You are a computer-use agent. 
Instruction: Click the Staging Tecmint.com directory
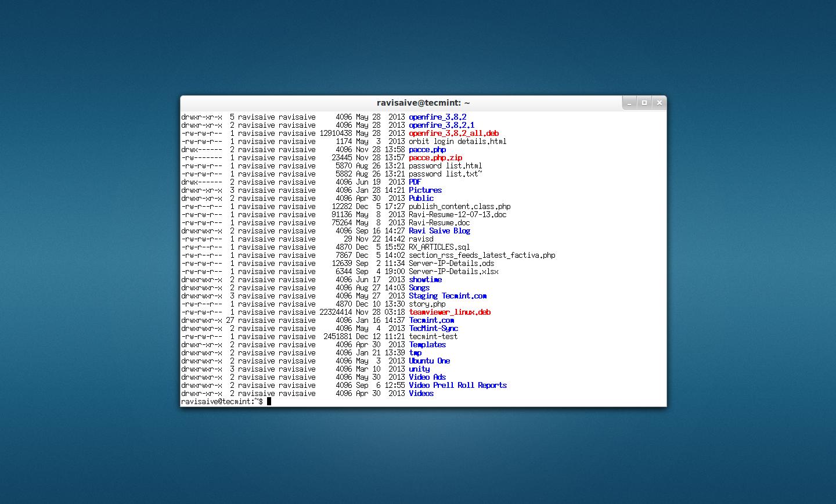448,296
